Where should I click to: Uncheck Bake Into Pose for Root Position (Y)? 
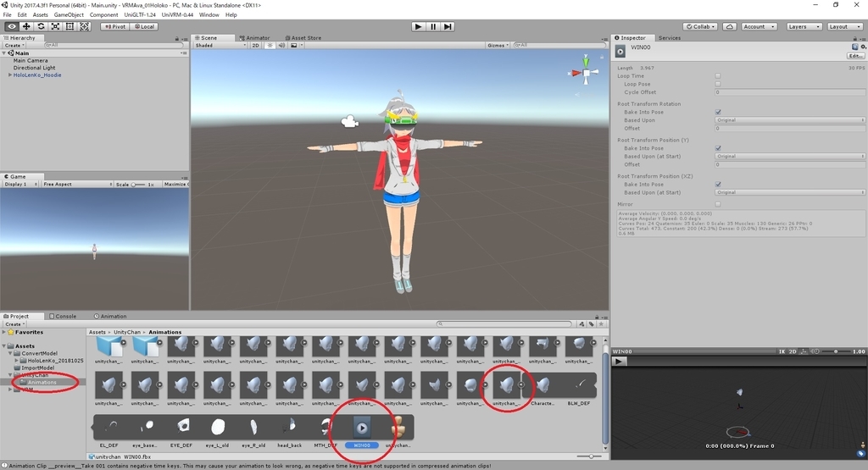tap(718, 148)
